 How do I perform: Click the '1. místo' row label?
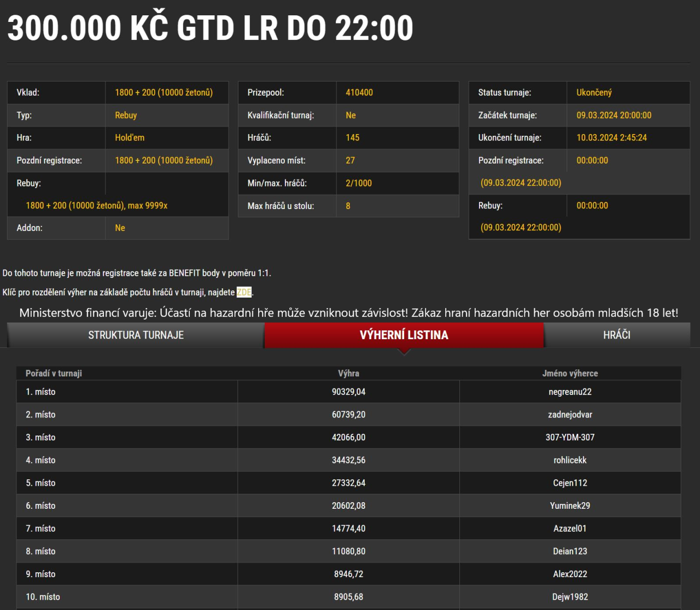40,392
